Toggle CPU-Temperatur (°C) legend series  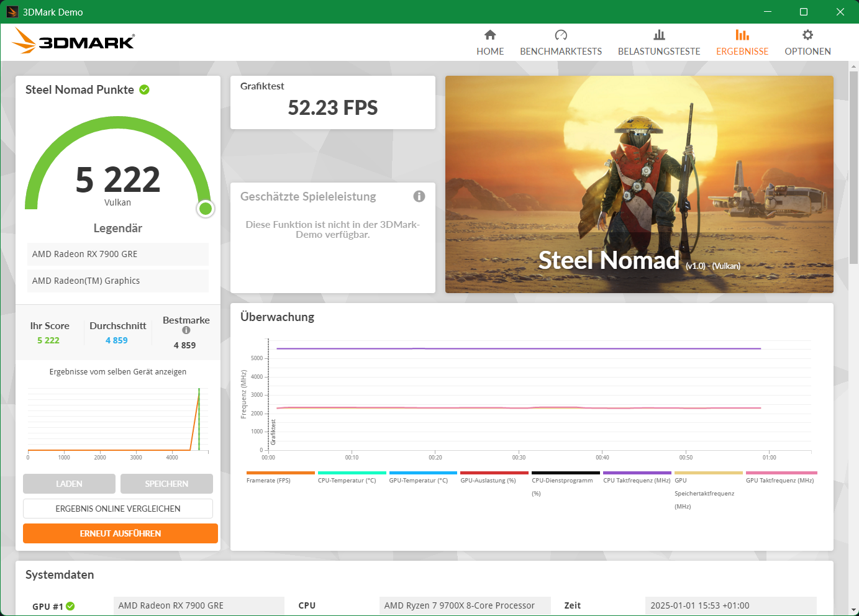click(x=352, y=478)
